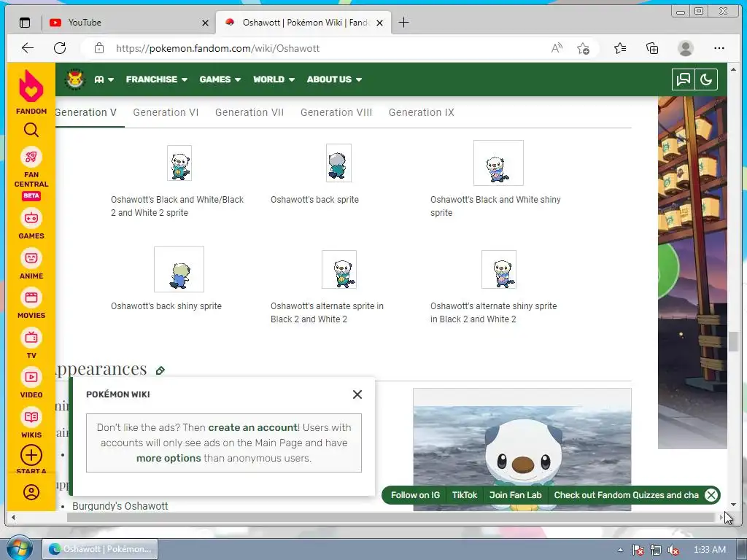Open the Read aloud icon in address bar

click(557, 48)
